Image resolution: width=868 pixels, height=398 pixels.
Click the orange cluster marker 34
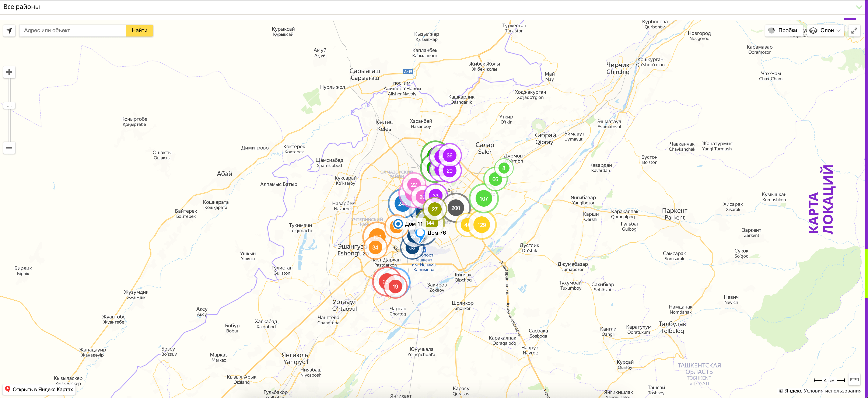(375, 247)
